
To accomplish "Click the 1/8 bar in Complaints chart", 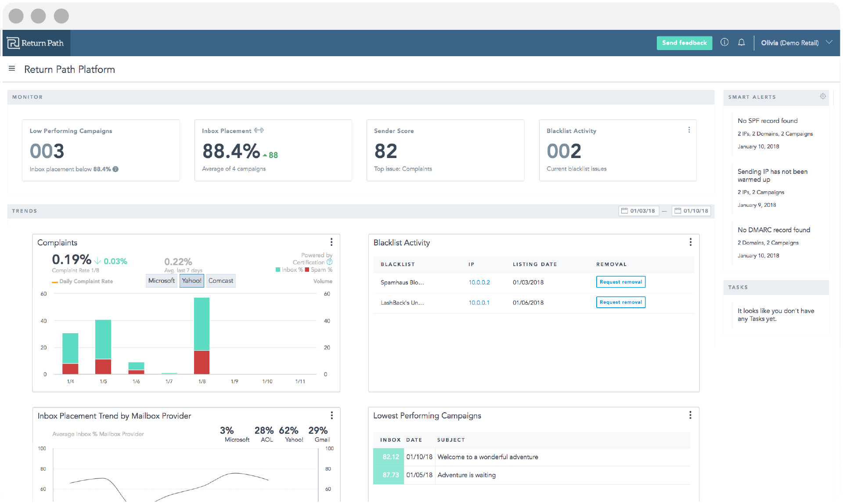I will [202, 336].
